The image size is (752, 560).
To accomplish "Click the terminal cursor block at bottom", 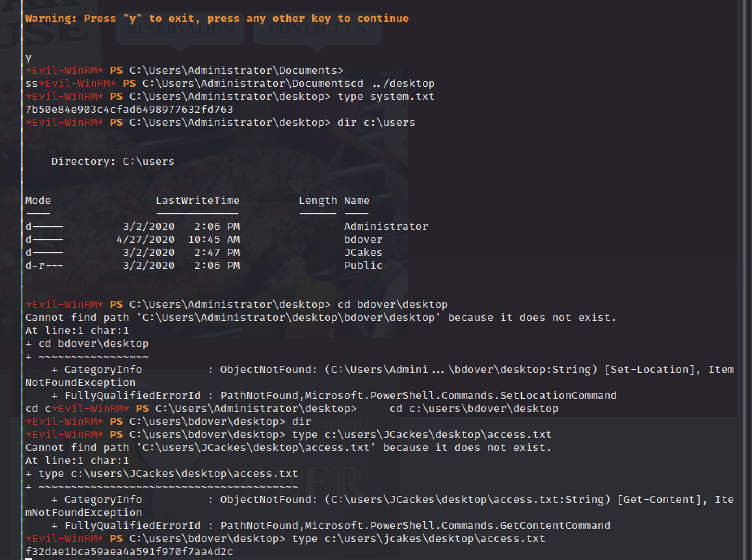I will point(28,558).
